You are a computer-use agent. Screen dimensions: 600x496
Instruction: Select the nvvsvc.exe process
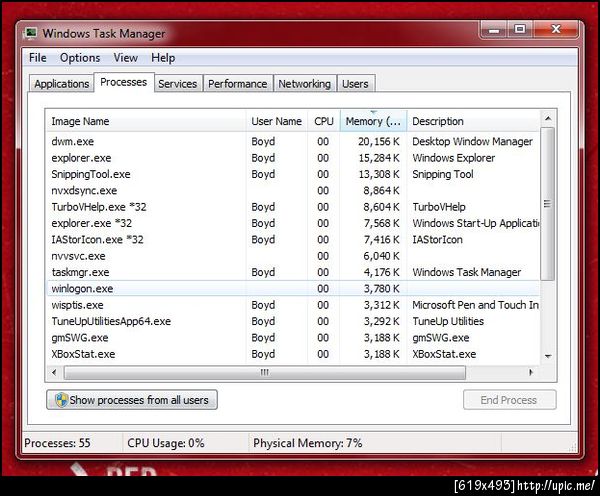coord(293,256)
